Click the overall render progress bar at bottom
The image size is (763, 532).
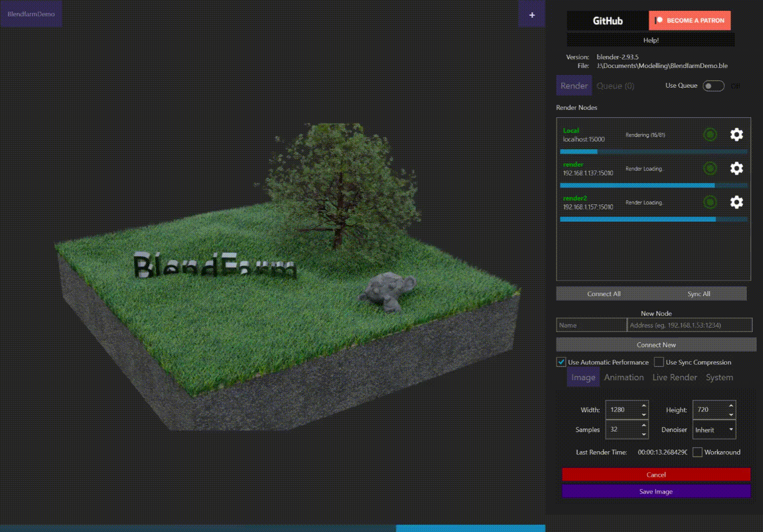273,528
